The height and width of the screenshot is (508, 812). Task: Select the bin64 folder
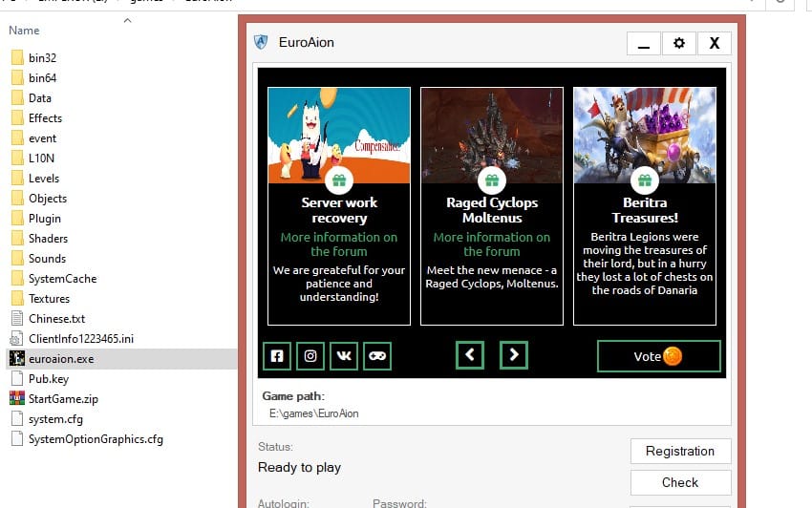click(42, 78)
